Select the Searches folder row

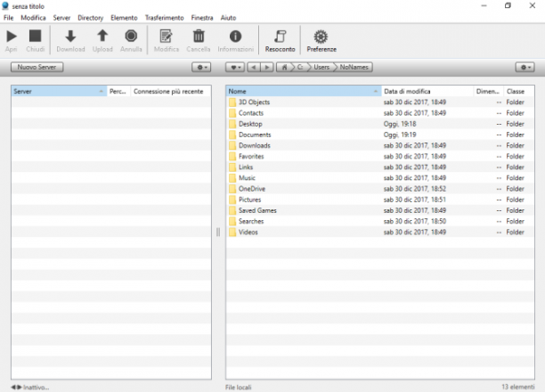380,221
